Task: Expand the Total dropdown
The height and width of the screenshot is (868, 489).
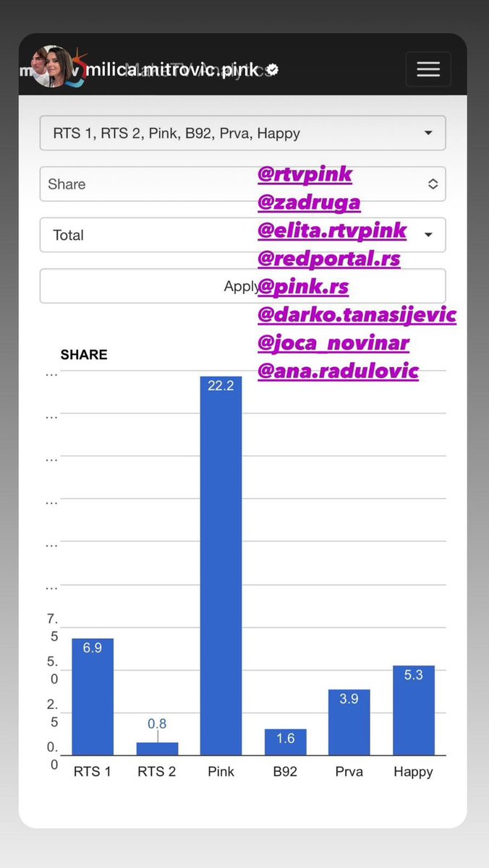Action: click(x=242, y=235)
